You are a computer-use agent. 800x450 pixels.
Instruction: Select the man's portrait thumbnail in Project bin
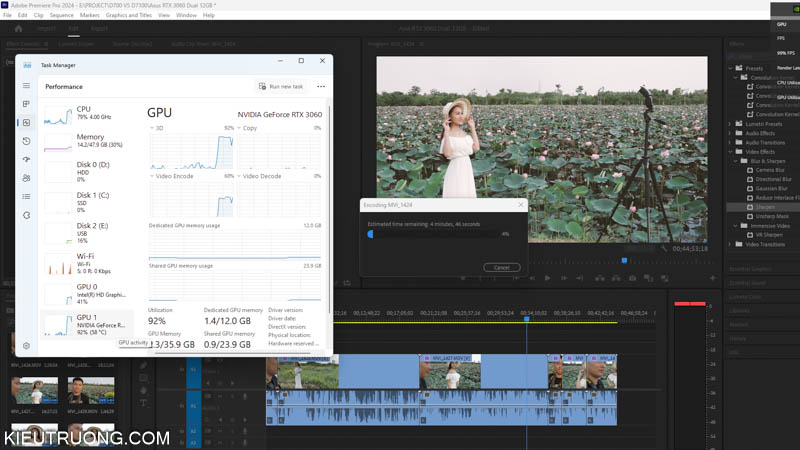coord(91,391)
